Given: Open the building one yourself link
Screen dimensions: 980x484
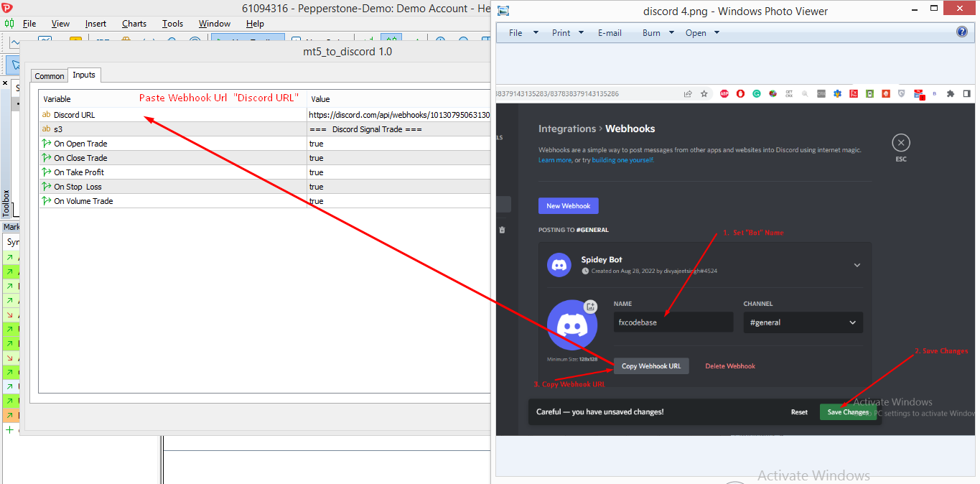Looking at the screenshot, I should coord(622,160).
